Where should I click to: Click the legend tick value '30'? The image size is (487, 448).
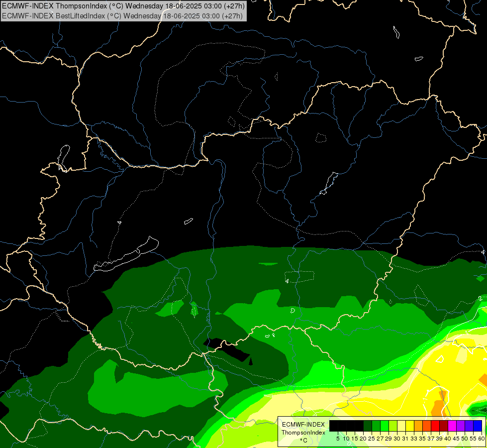pos(396,439)
